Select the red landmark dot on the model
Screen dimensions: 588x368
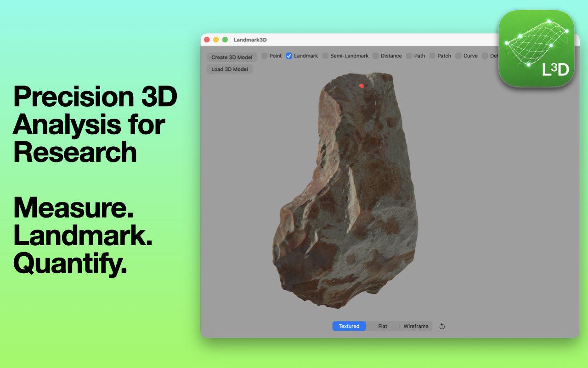(362, 86)
